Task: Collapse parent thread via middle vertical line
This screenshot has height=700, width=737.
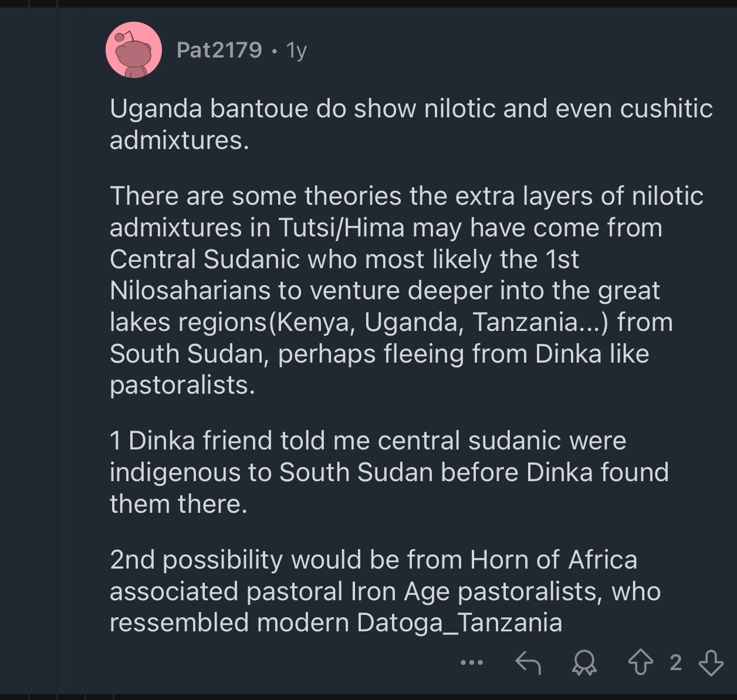Action: (58, 352)
